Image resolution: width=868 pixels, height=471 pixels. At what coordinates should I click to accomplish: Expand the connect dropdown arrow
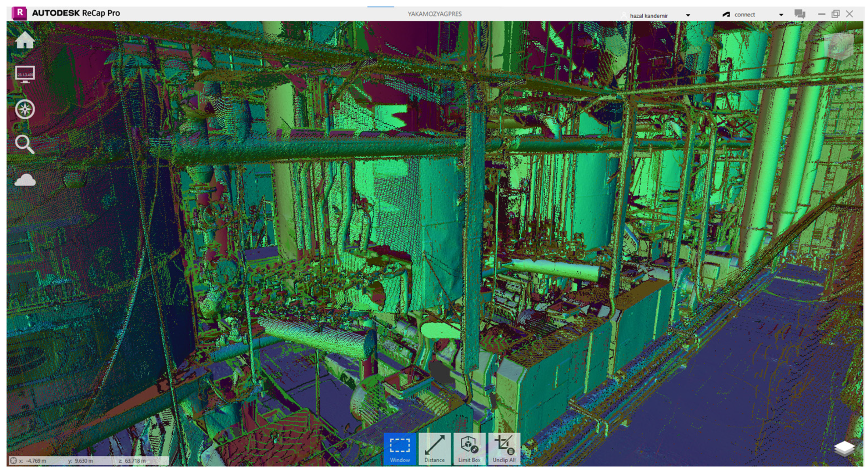coord(781,15)
